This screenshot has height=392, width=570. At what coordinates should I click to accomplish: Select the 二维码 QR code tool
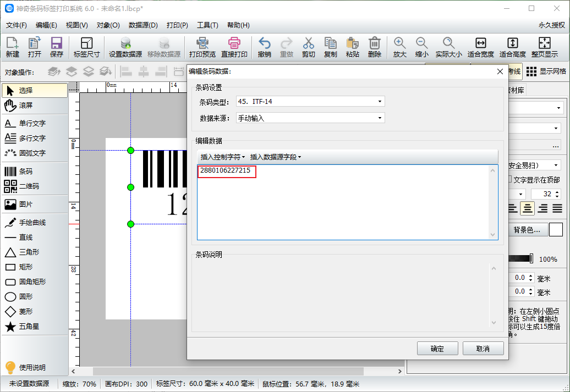point(35,186)
